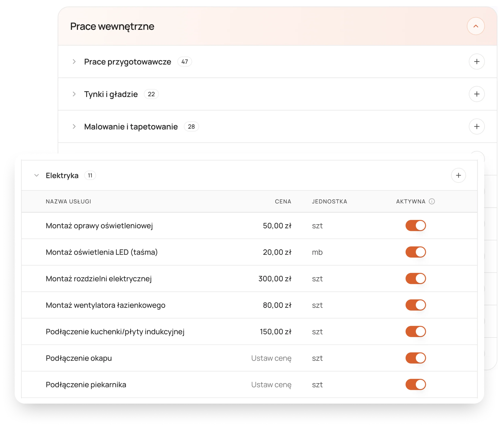504x427 pixels.
Task: Expand Malowanie i tapetowanie category
Action: 74,127
